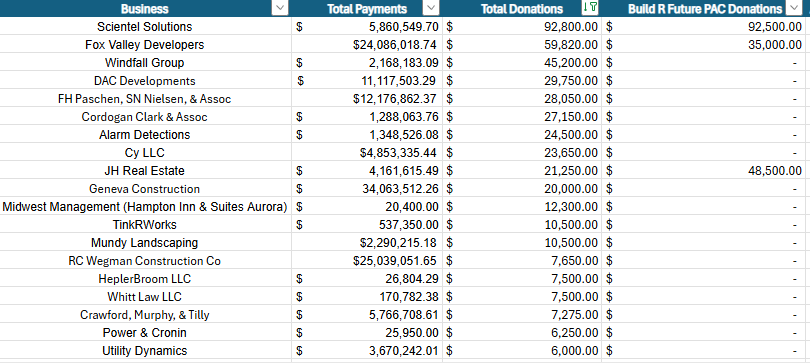Click the 59,820.00 donations value
Image resolution: width=810 pixels, height=363 pixels.
click(x=571, y=45)
